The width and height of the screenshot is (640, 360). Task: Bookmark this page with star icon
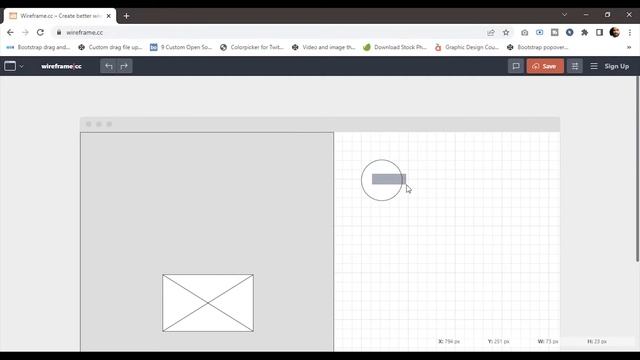(506, 32)
